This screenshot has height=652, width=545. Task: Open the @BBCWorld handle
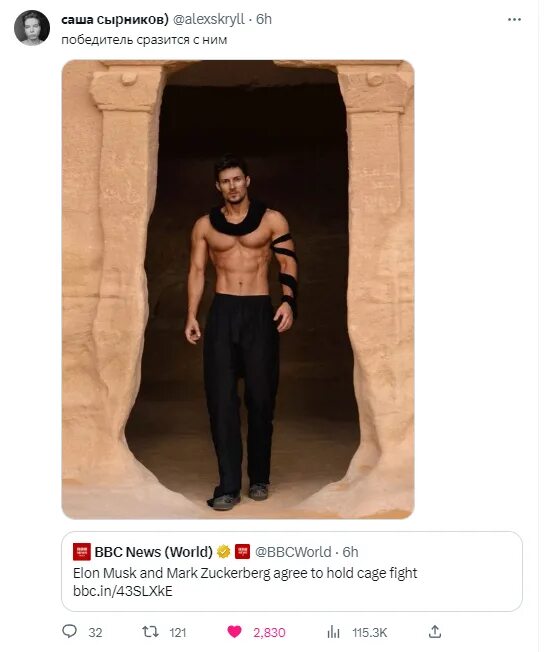click(x=293, y=552)
